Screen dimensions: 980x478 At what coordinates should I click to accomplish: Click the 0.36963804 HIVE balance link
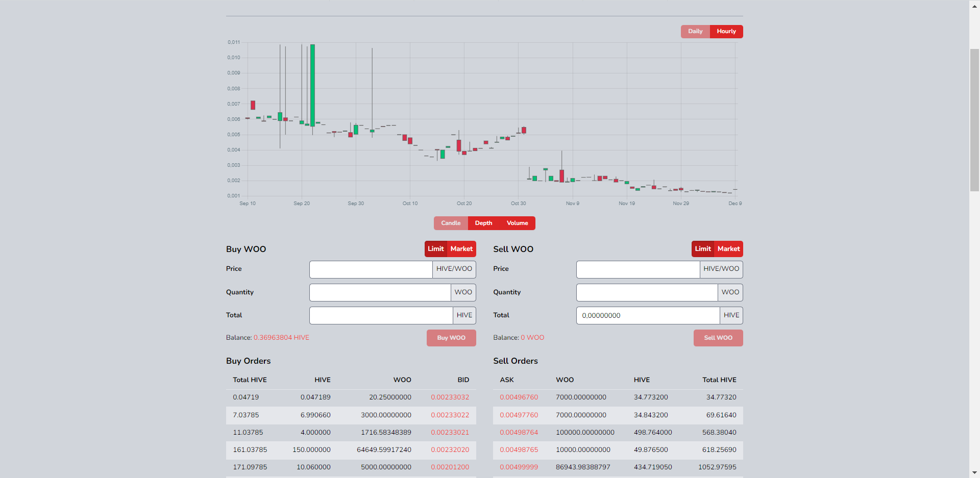point(281,338)
